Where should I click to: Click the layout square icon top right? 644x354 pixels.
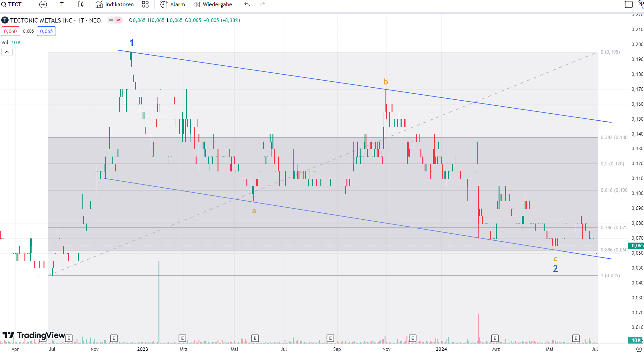click(628, 4)
